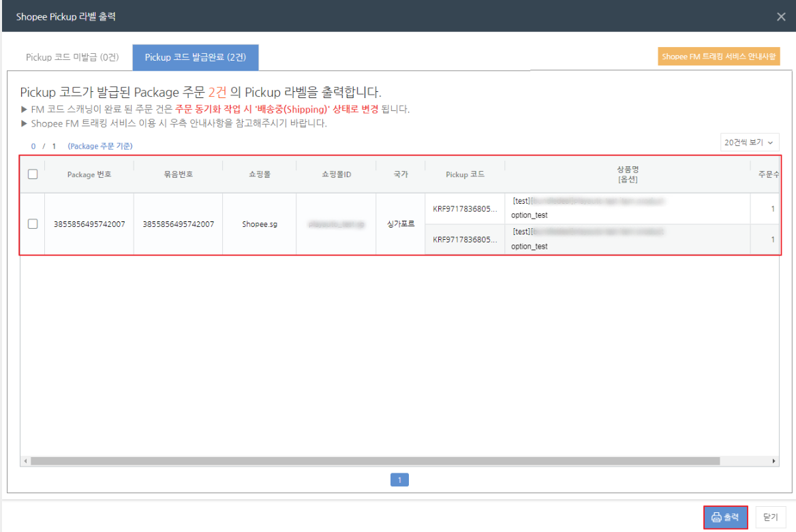Open the 20건씩 보기 dropdown
This screenshot has height=532, width=796.
coord(749,142)
